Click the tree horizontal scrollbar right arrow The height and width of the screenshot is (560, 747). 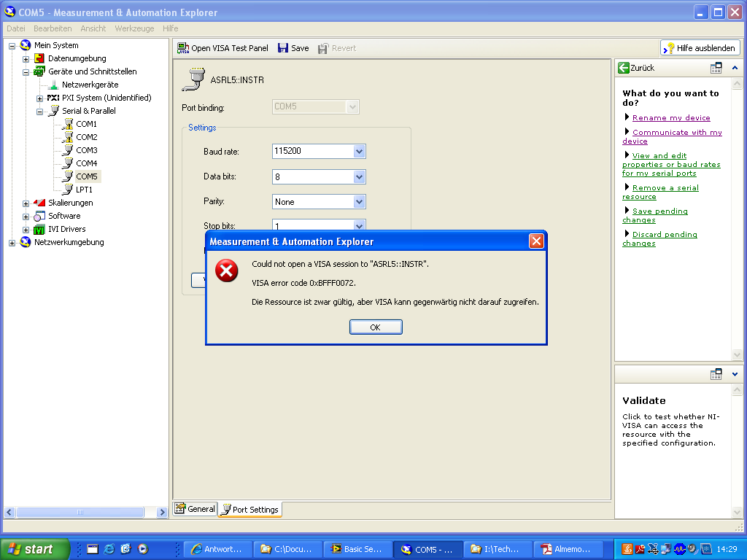pos(162,513)
